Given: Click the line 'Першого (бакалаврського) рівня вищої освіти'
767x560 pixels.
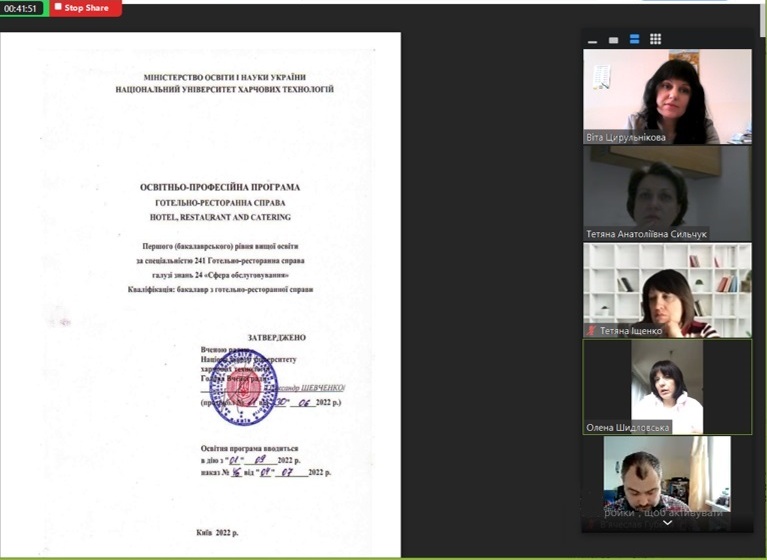Looking at the screenshot, I should pyautogui.click(x=220, y=246).
